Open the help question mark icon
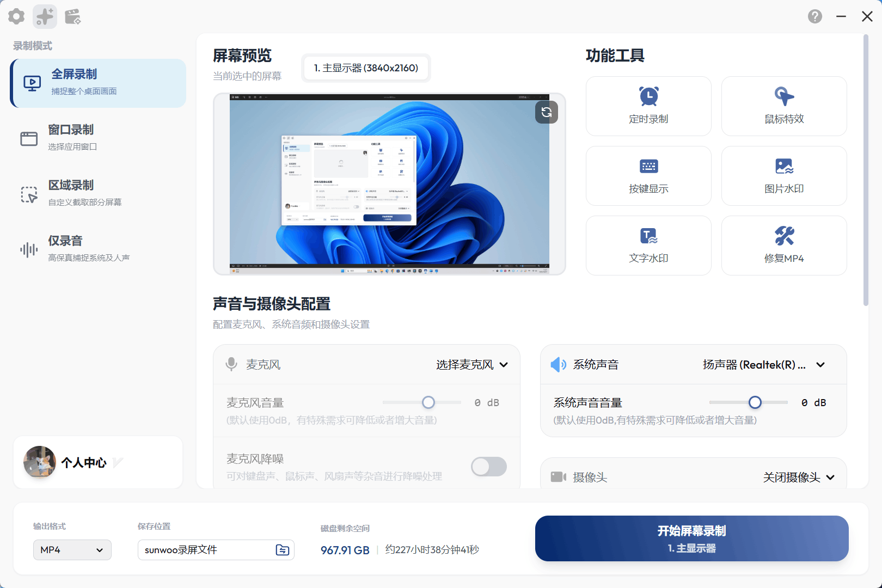 click(x=815, y=16)
